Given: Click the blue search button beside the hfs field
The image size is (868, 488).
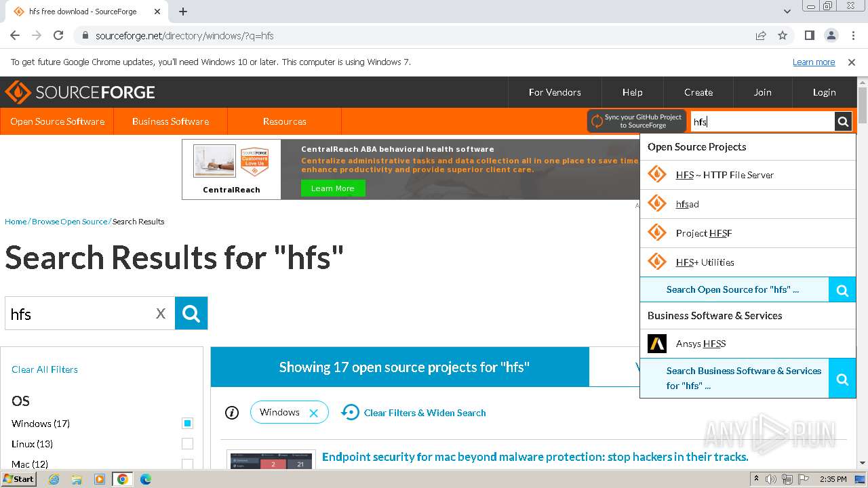Looking at the screenshot, I should pos(191,313).
